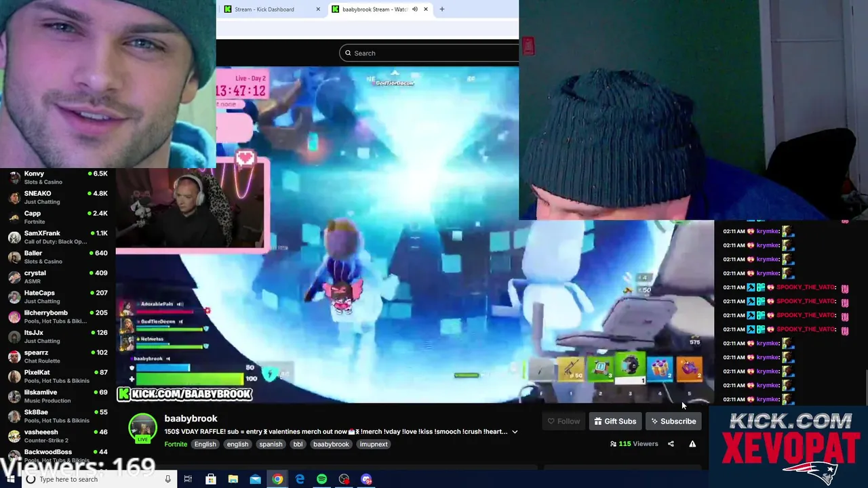Open iliskamlive's Music Production channel

click(58, 396)
